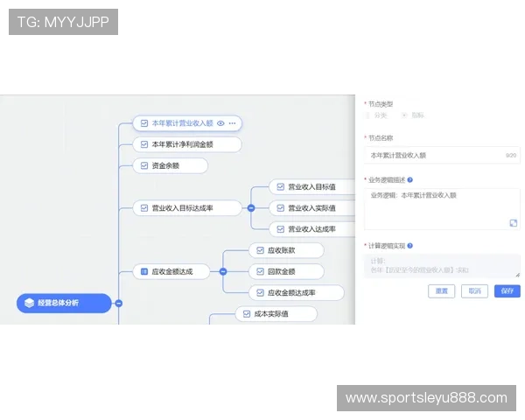Click the chart icon of 应收金额达成率 node
Image resolution: width=525 pixels, height=420 pixels.
click(x=260, y=293)
